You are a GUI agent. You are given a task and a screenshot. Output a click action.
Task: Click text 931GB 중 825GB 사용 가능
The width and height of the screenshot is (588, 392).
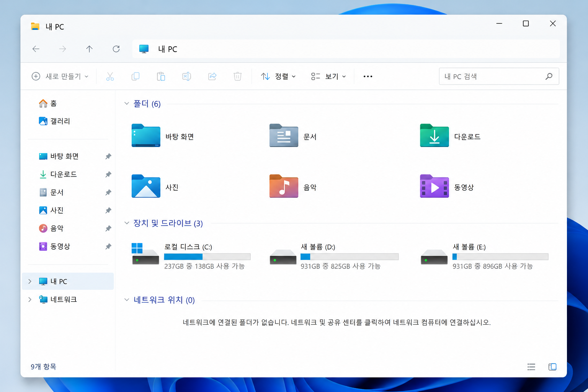[x=341, y=266]
